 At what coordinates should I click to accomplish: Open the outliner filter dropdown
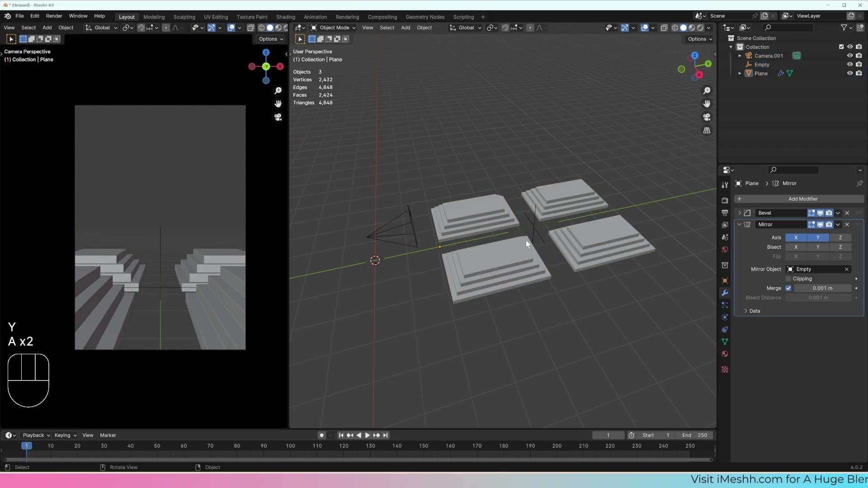point(846,28)
